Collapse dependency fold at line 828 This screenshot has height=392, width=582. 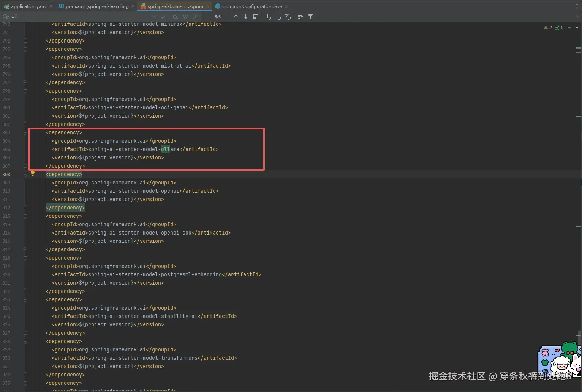click(x=25, y=341)
